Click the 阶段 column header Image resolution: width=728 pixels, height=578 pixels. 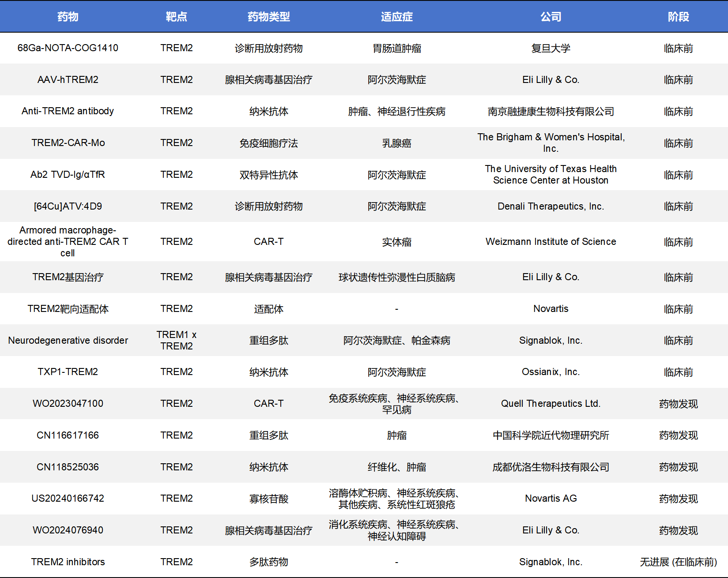(678, 17)
